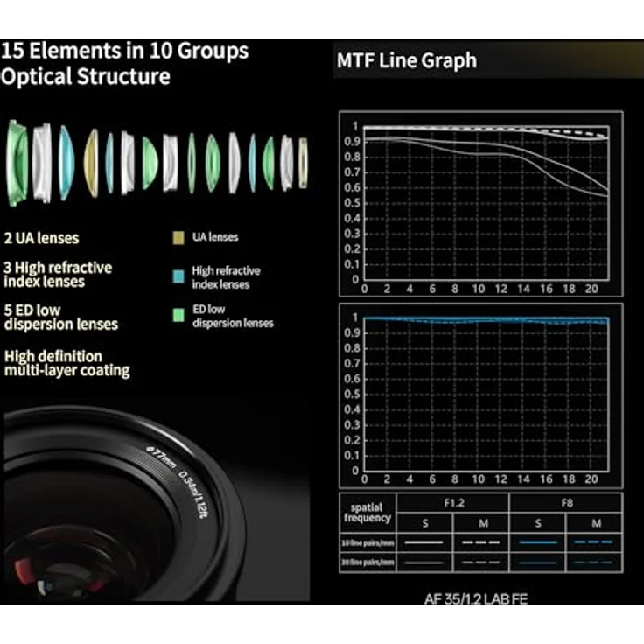The height and width of the screenshot is (644, 644).
Task: Click the "30 line pairs/mm" row label
Action: pos(367,563)
